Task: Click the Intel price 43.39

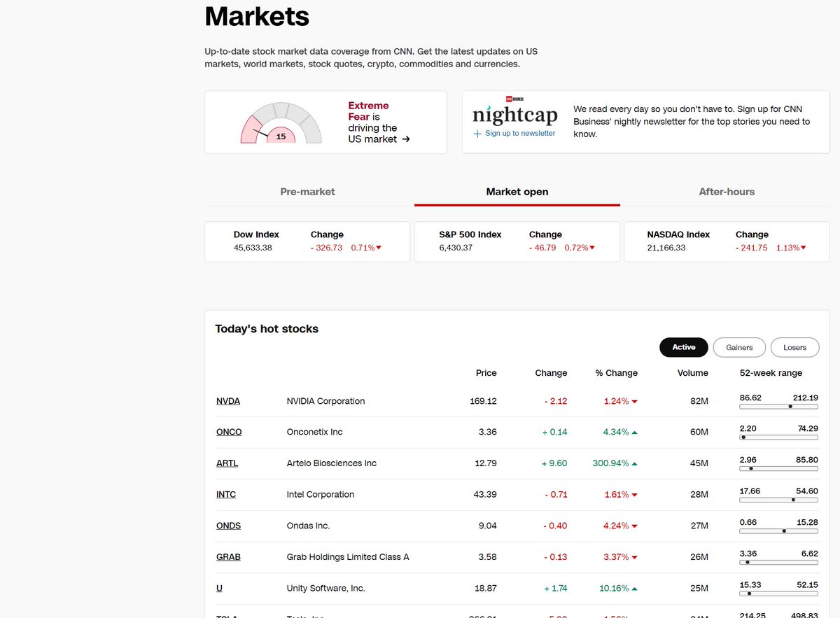Action: point(485,494)
